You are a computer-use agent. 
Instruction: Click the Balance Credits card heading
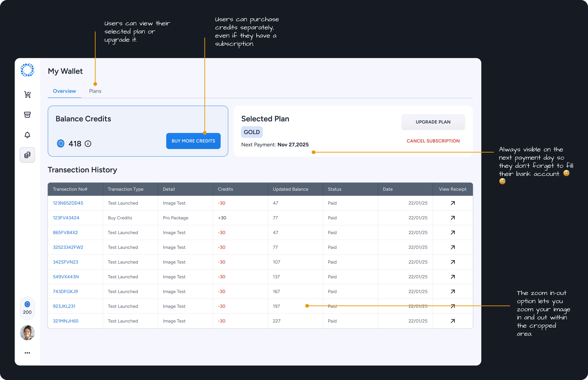click(x=83, y=119)
